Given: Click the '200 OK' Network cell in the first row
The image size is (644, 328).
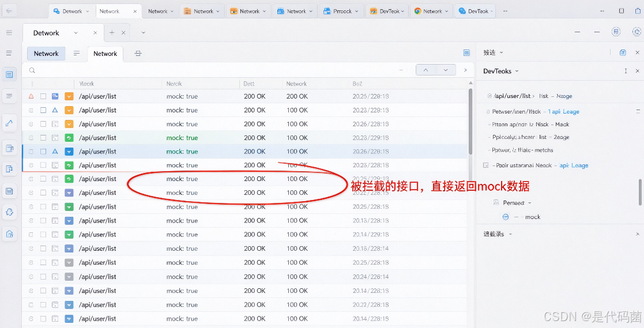Looking at the screenshot, I should point(297,96).
